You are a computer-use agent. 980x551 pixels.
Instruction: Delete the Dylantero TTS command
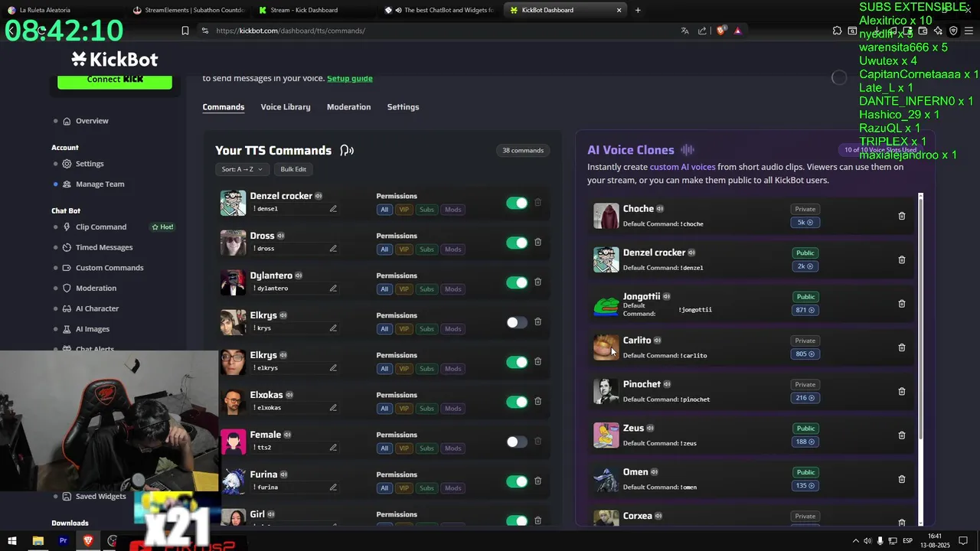(537, 282)
